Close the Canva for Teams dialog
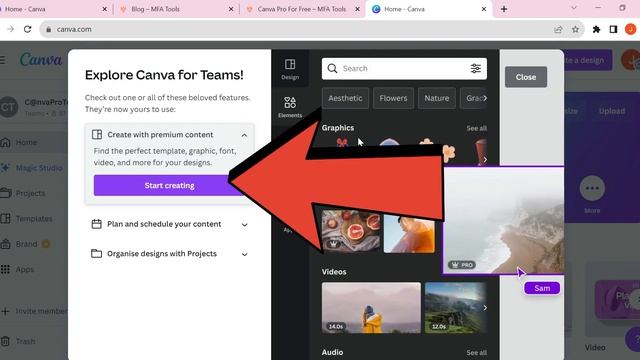Image resolution: width=640 pixels, height=360 pixels. [526, 77]
